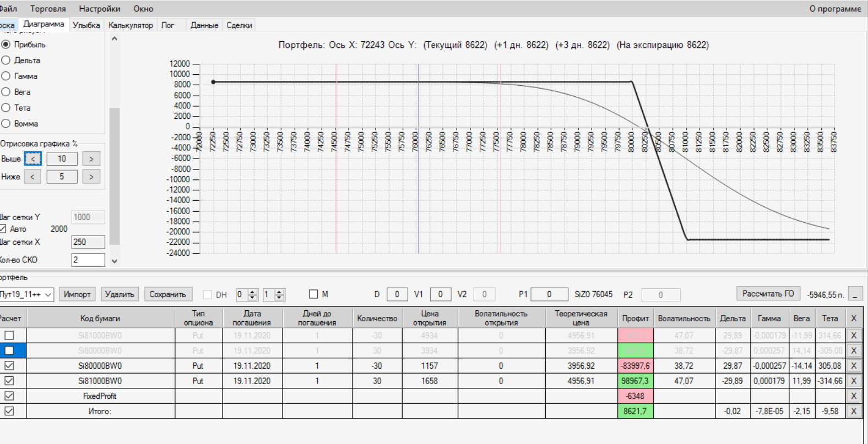Click the Рассчитать ГО button

[x=768, y=294]
